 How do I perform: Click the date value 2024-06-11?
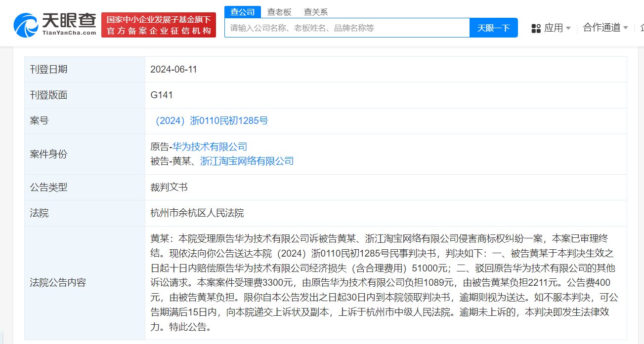[173, 70]
